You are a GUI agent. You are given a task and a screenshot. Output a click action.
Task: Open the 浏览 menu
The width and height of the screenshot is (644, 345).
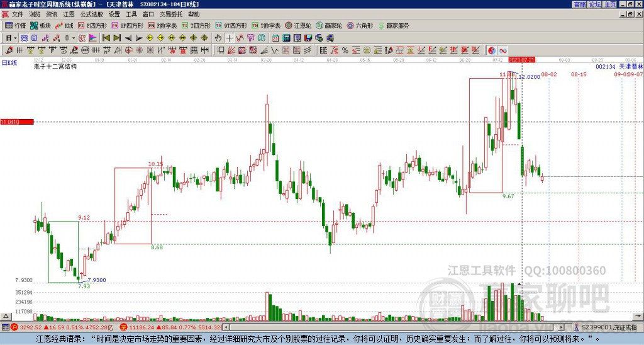35,14
